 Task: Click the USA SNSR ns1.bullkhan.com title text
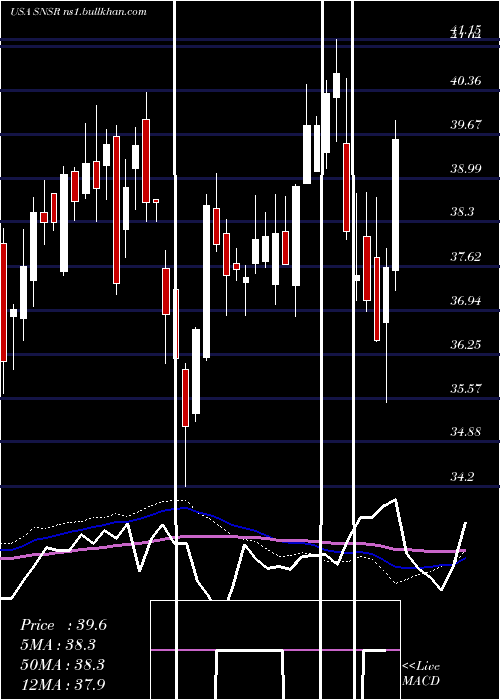coord(78,11)
